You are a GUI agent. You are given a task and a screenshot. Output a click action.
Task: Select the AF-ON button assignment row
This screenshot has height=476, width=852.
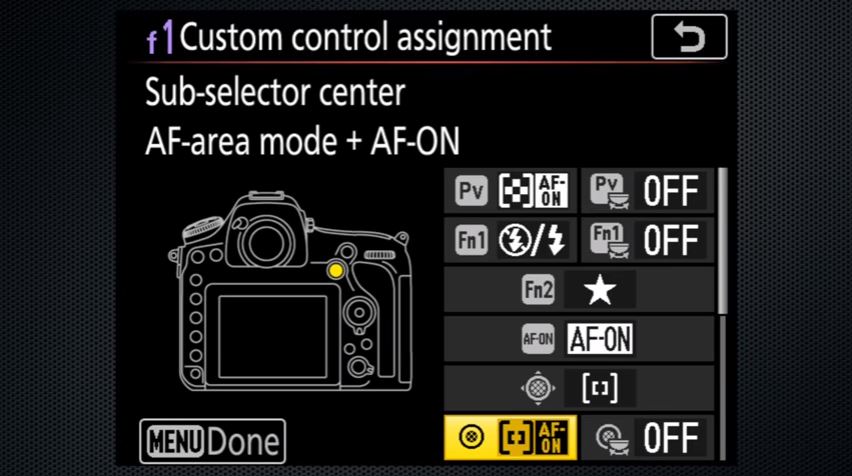(579, 339)
